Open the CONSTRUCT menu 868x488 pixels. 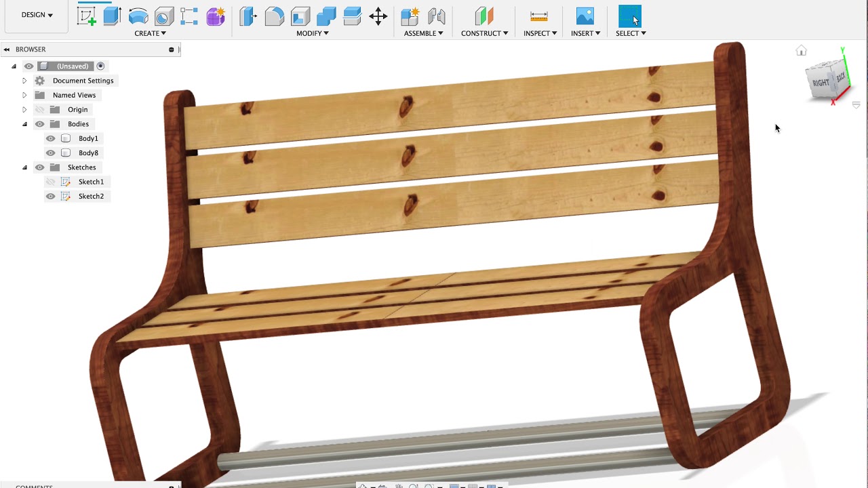pyautogui.click(x=484, y=33)
